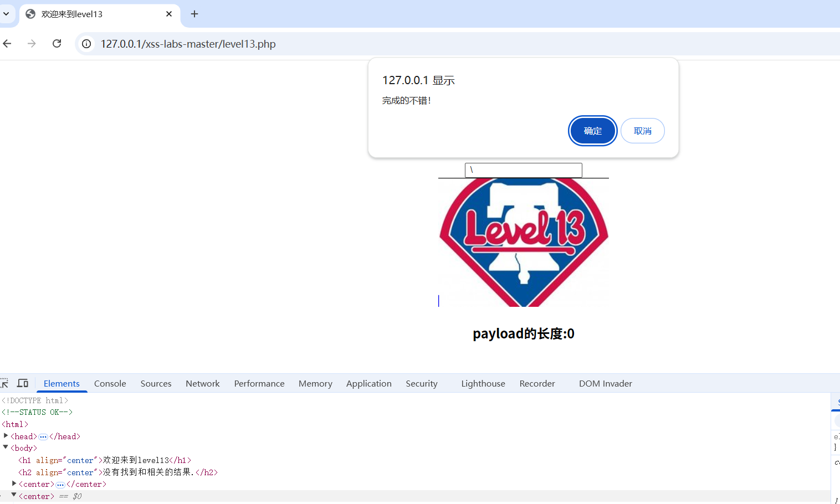
Task: Reload the page with the refresh icon
Action: click(57, 44)
